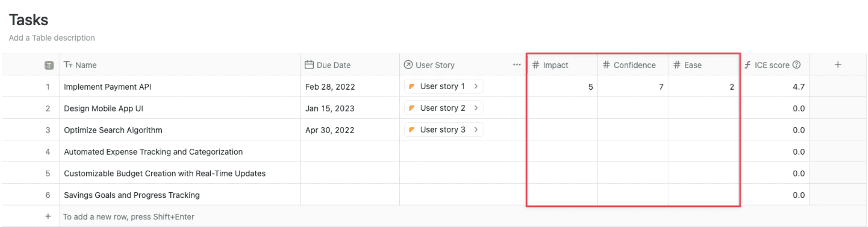Screen dimensions: 868x227
Task: Click the hash icon beside Impact
Action: click(x=536, y=65)
